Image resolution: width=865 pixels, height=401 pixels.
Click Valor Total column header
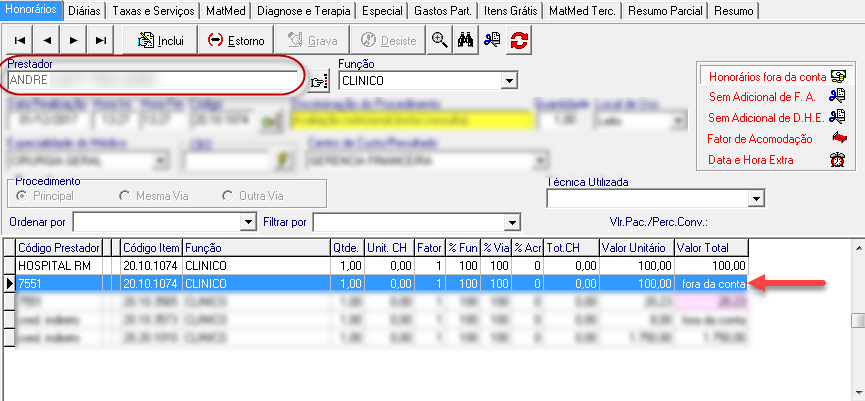(712, 248)
